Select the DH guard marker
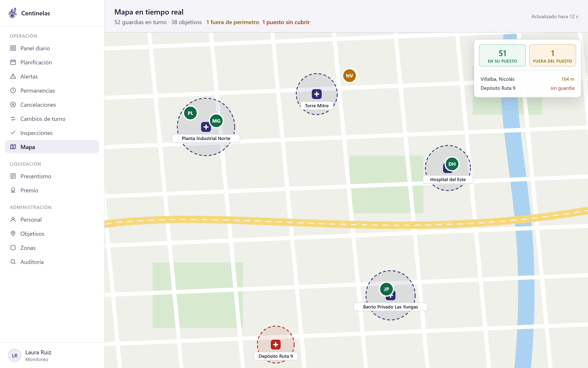This screenshot has width=588, height=368. (x=452, y=164)
